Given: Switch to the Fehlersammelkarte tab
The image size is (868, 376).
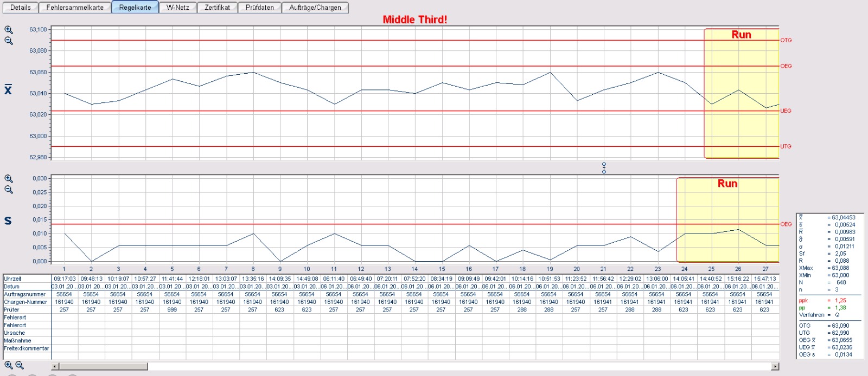Looking at the screenshot, I should pos(75,8).
